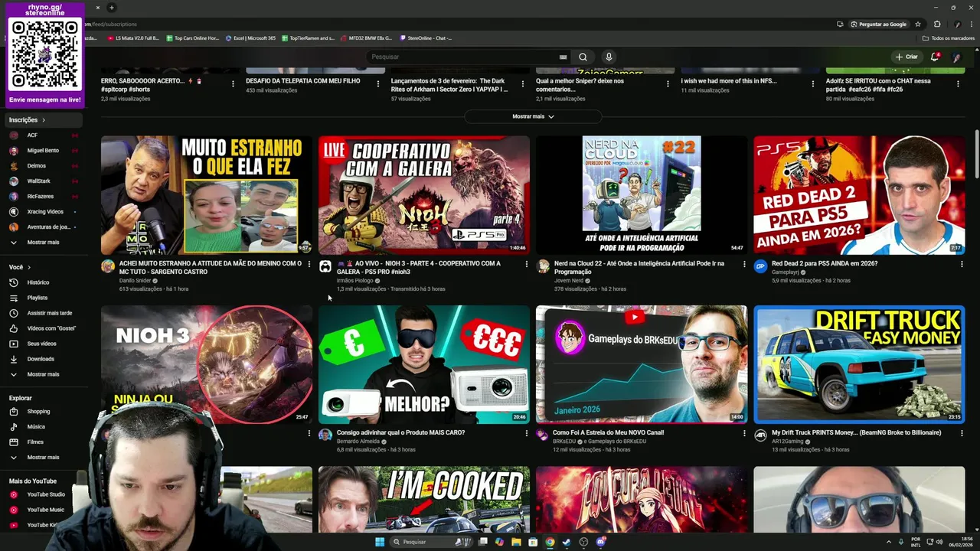
Task: Open options menu for My Drift Truck video
Action: pyautogui.click(x=962, y=433)
